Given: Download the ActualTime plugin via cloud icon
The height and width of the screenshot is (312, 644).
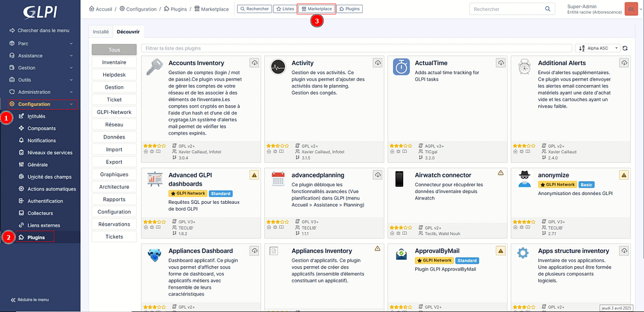Looking at the screenshot, I should point(501,63).
